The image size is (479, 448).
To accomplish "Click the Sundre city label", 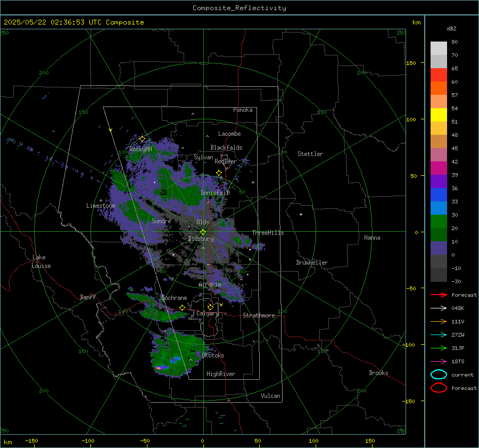I will point(161,221).
